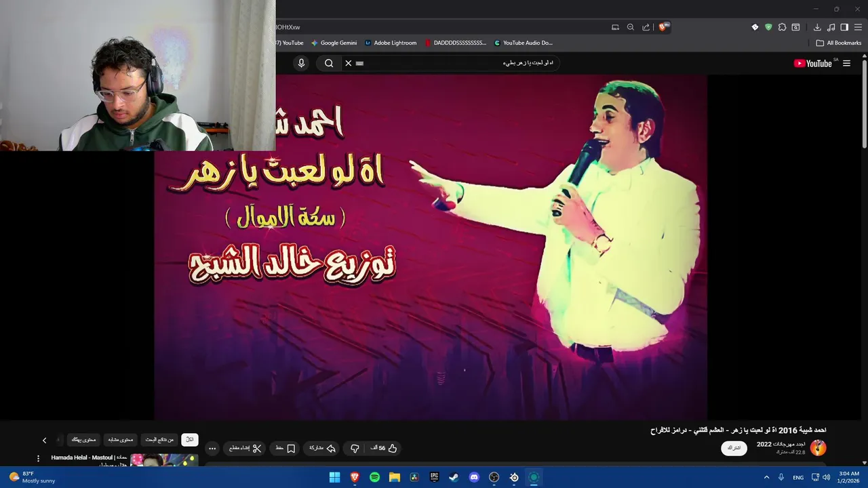868x488 pixels.
Task: Open File Explorer from the taskbar
Action: pyautogui.click(x=394, y=477)
